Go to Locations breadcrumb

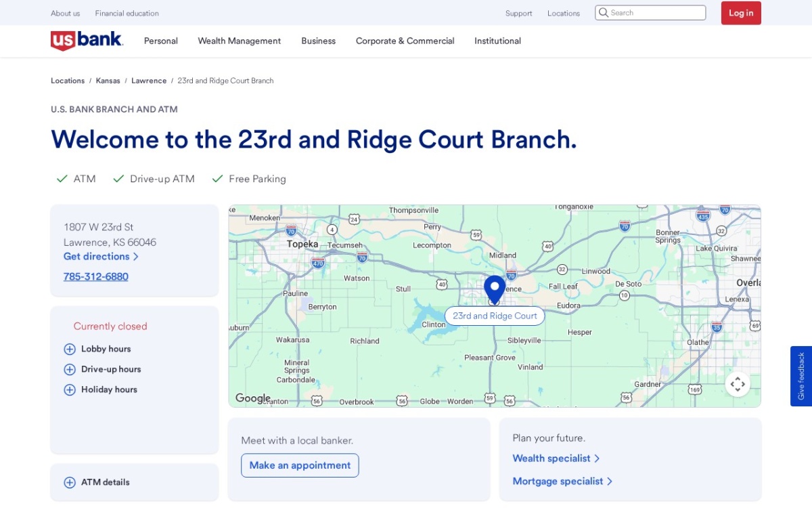click(x=68, y=81)
